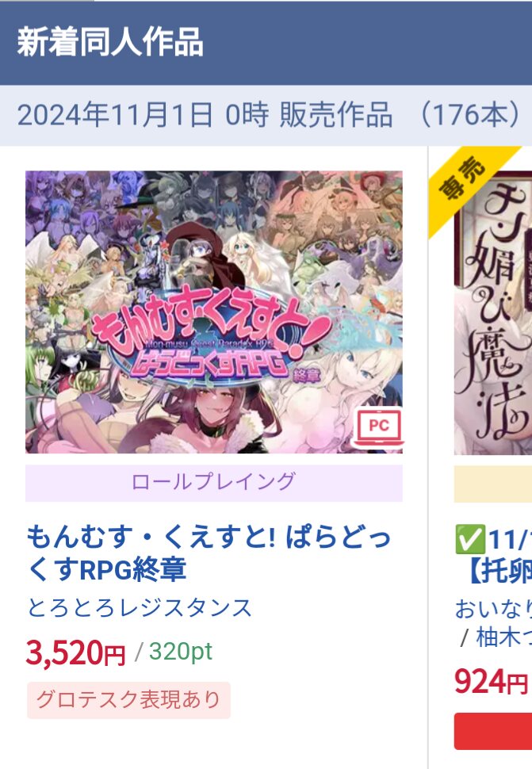Open the Mon-musu Quest game cover thumbnail
This screenshot has height=769, width=532.
tap(214, 312)
